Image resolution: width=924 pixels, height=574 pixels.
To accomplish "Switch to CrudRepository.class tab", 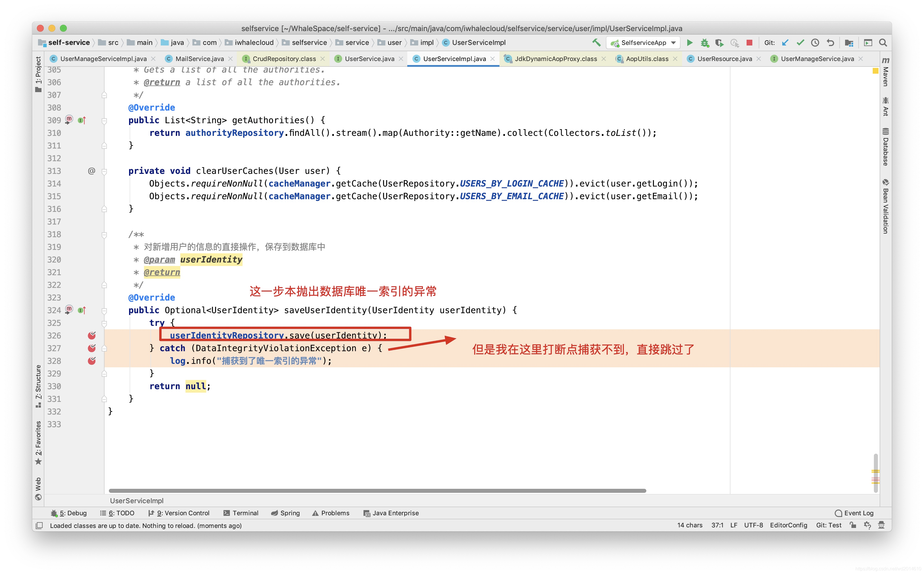I will 284,59.
